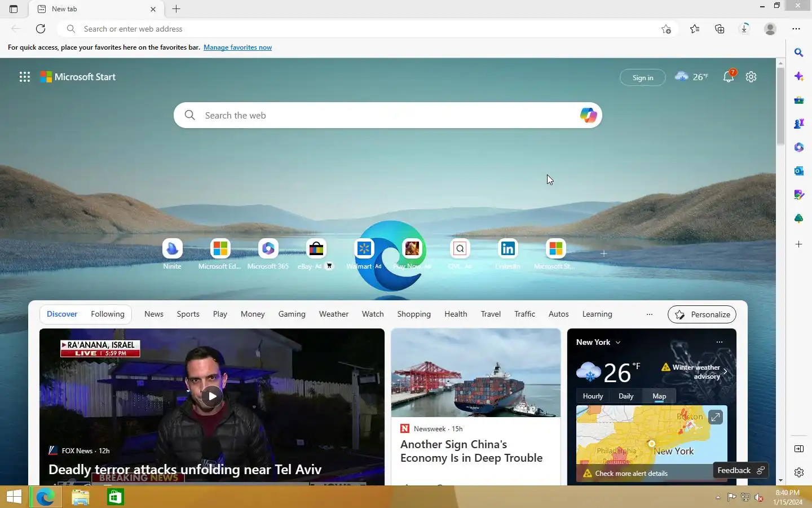This screenshot has height=508, width=812.
Task: Open File Explorer from the taskbar
Action: coord(80,497)
